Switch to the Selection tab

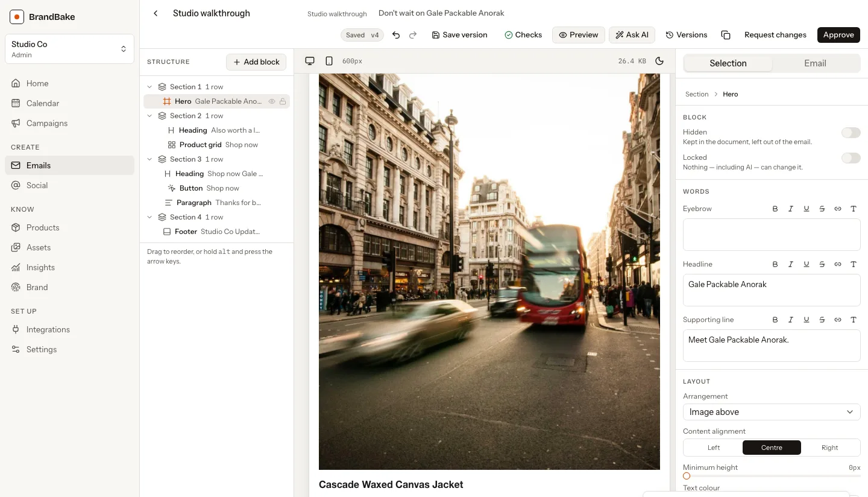728,63
